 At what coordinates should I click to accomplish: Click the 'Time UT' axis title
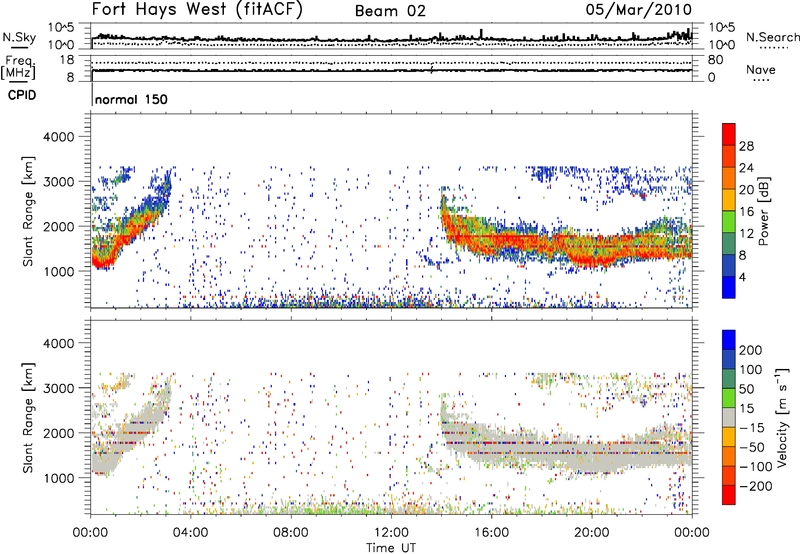point(391,548)
